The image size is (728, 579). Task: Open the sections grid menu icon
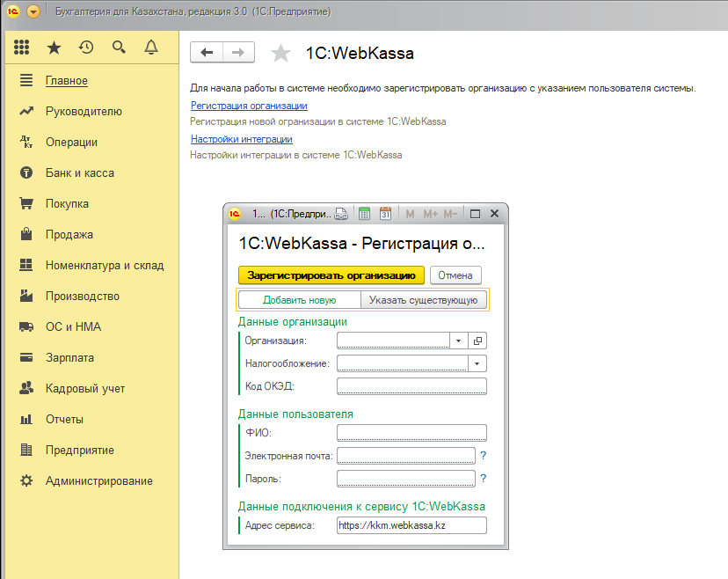point(22,47)
